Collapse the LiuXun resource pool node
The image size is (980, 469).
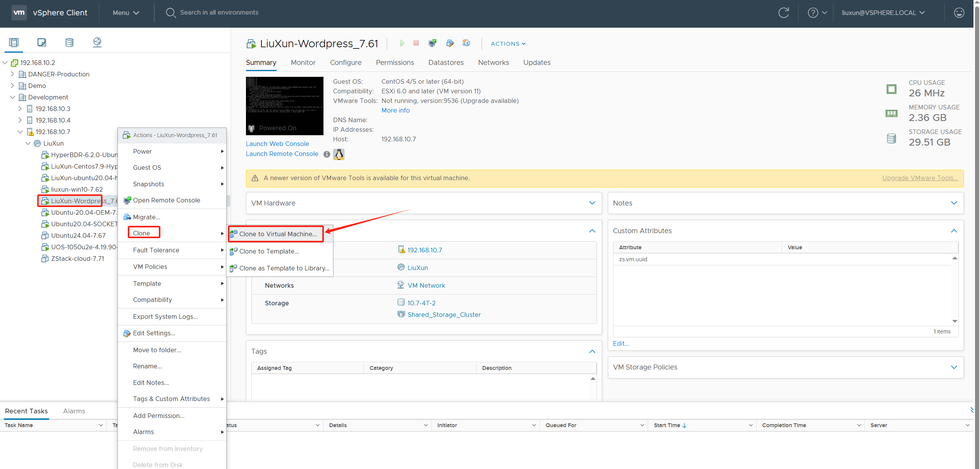coord(28,143)
